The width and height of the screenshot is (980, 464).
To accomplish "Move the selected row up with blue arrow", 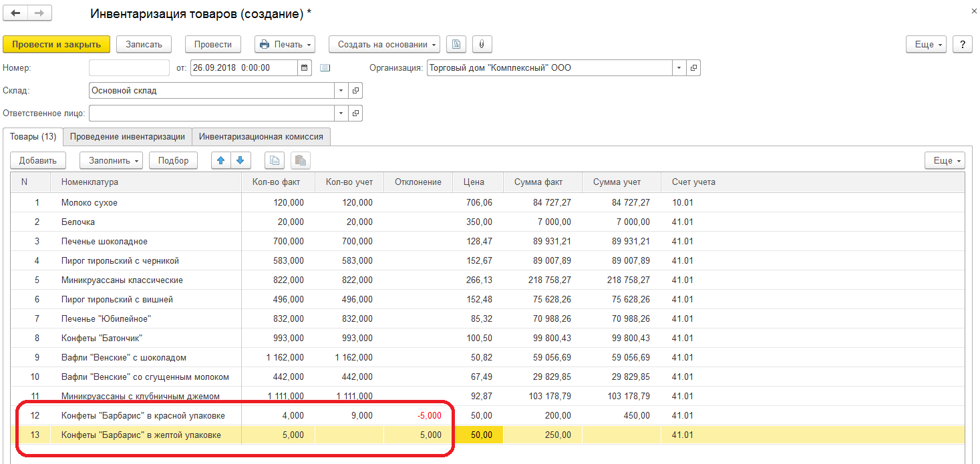I will [x=221, y=160].
